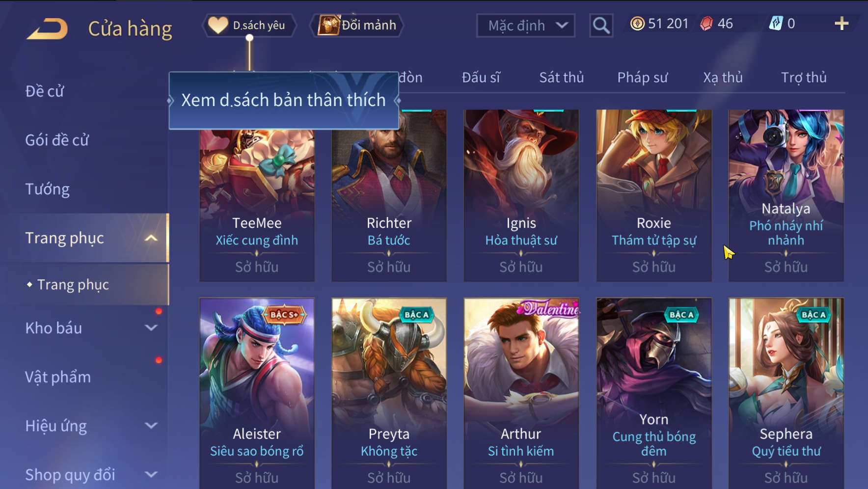This screenshot has width=868, height=489.
Task: Click the back arrow icon
Action: coord(48,28)
